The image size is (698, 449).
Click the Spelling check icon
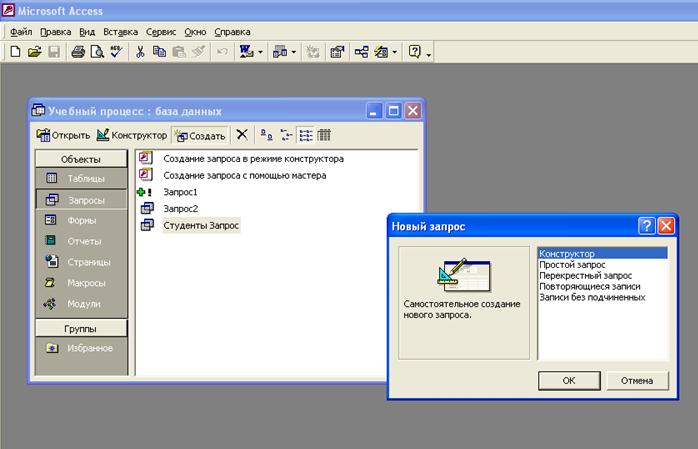pos(116,52)
